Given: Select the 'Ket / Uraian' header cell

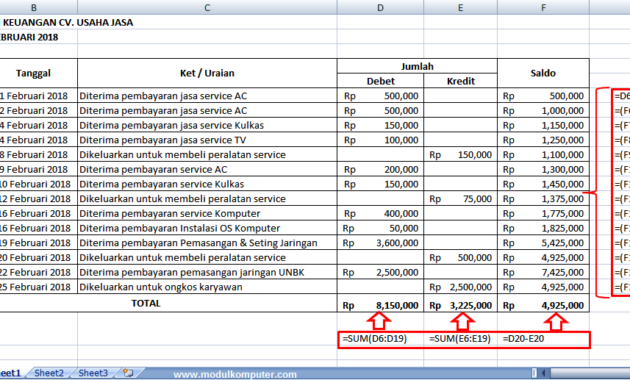Looking at the screenshot, I should point(207,73).
